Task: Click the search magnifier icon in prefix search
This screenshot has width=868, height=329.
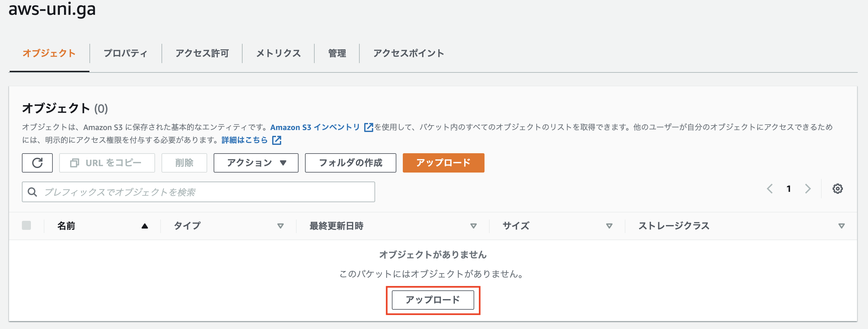Action: (x=33, y=192)
